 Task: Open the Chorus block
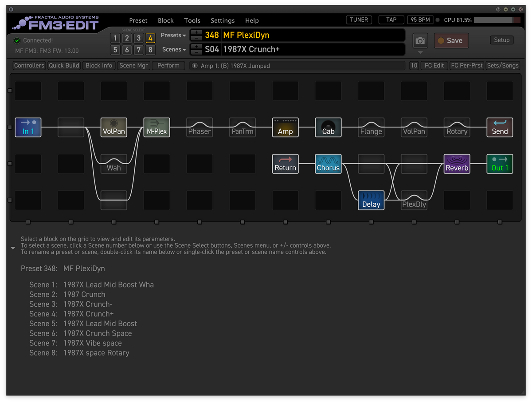(329, 164)
